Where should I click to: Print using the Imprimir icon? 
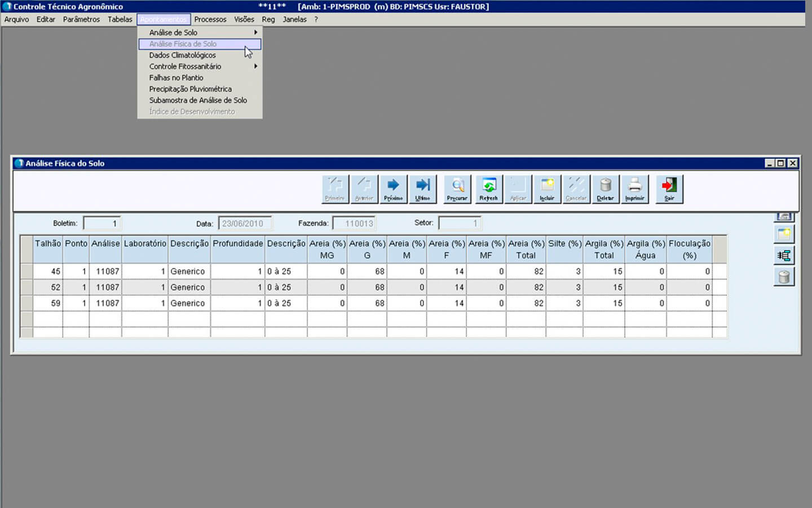tap(635, 189)
